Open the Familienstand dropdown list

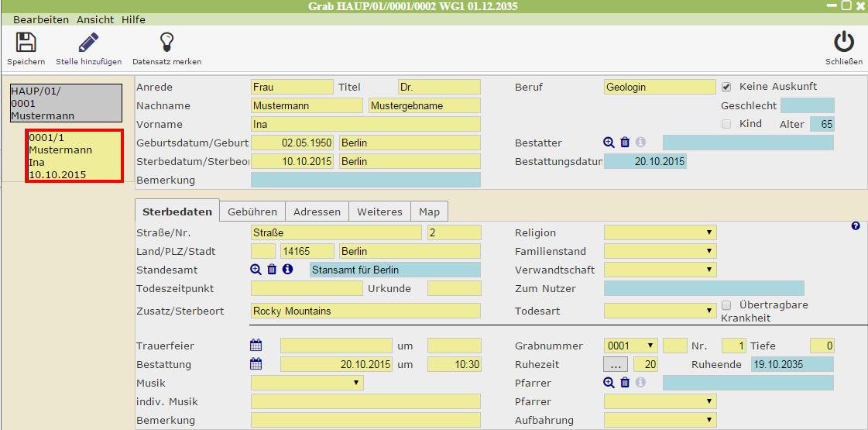(x=660, y=251)
